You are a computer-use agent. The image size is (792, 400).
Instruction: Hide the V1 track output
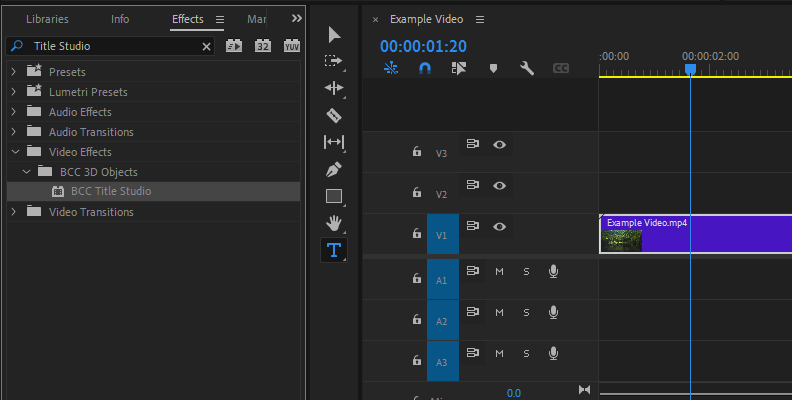pyautogui.click(x=499, y=226)
